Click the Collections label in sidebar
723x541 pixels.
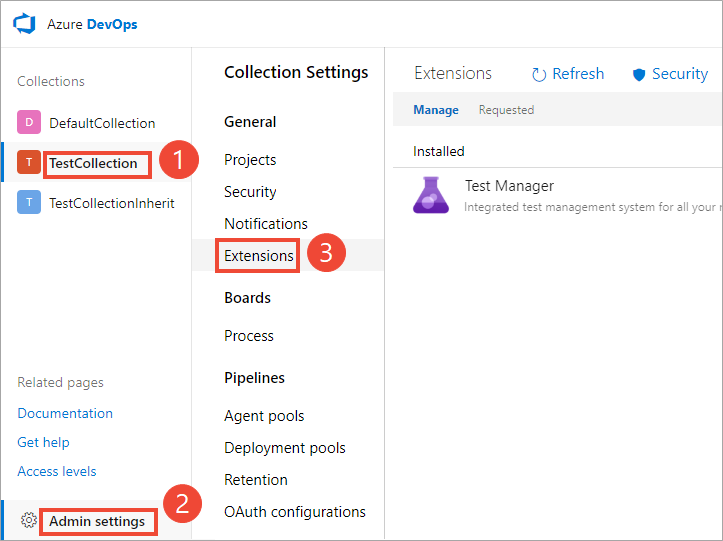(x=51, y=82)
